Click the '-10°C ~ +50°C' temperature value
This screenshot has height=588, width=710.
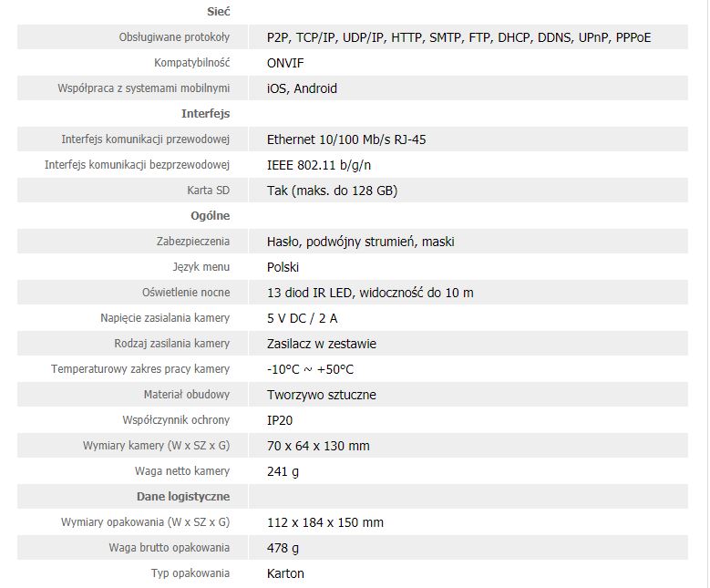coord(310,369)
